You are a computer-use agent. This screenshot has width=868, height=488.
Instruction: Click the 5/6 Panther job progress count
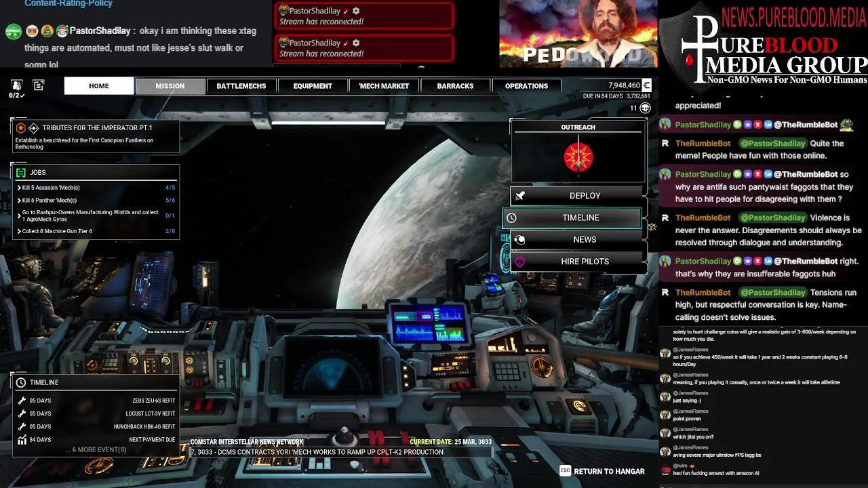(170, 201)
